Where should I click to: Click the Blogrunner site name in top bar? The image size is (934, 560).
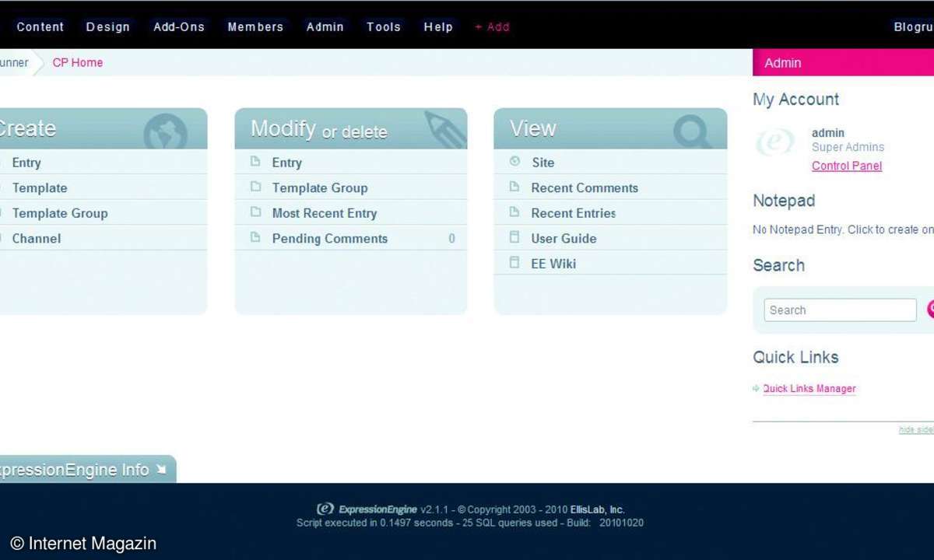click(913, 26)
